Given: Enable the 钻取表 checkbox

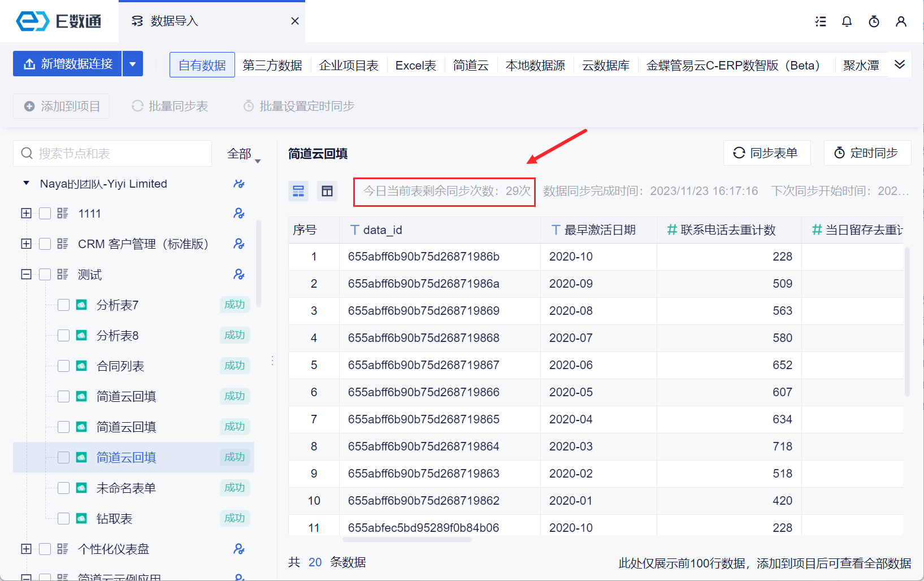Looking at the screenshot, I should coord(63,519).
